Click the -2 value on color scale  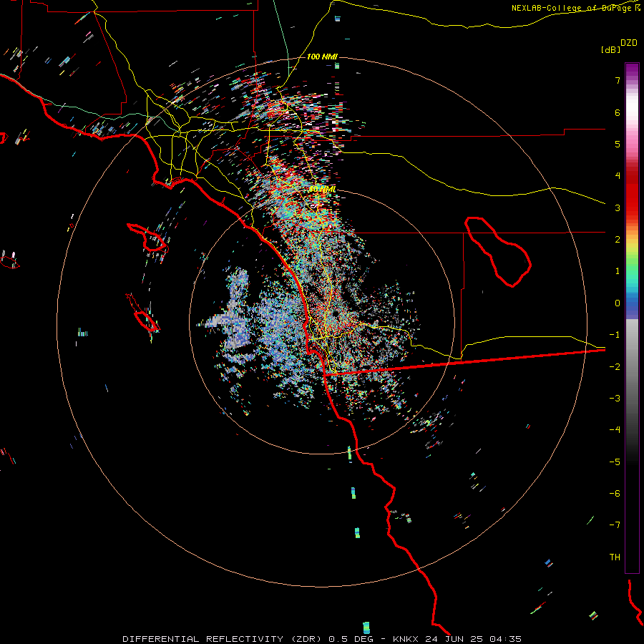615,367
